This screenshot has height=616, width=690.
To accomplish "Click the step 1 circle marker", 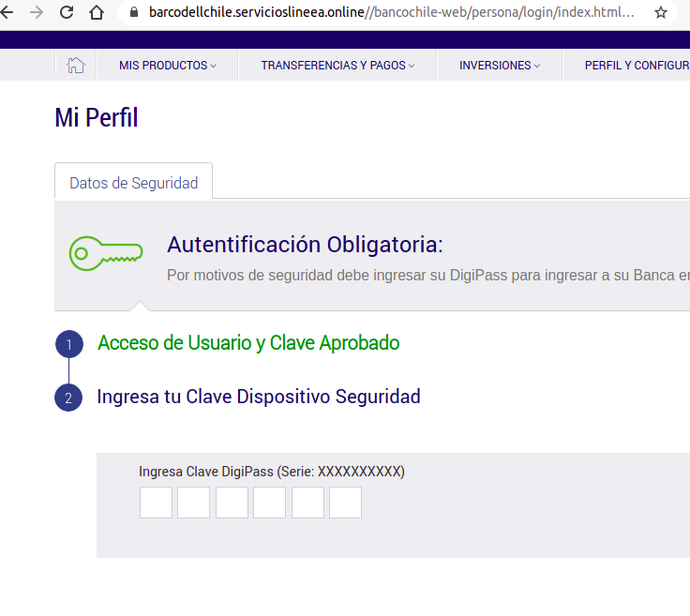I will [69, 344].
